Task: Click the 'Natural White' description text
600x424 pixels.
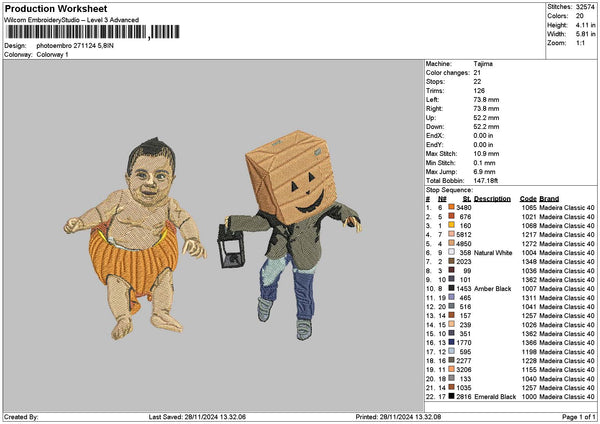Action: coord(493,253)
